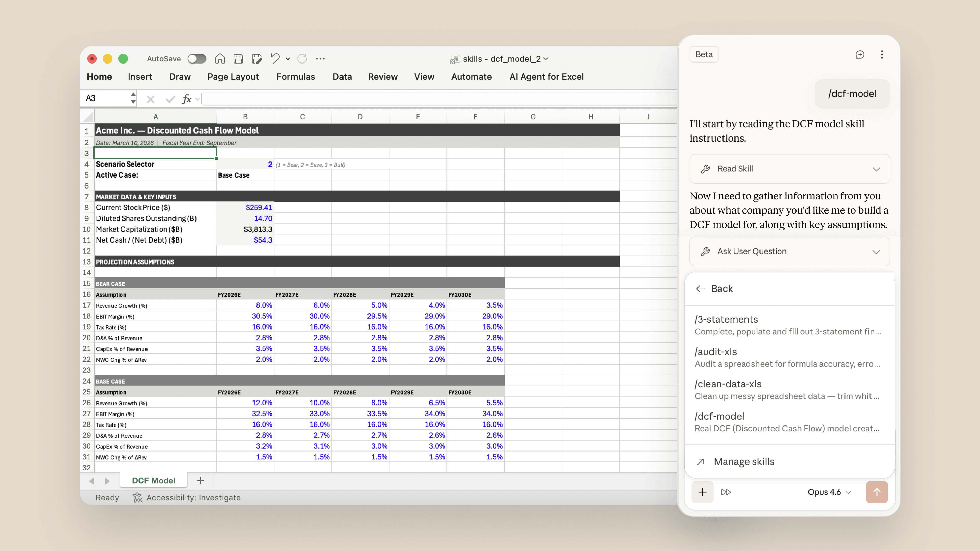Viewport: 980px width, 551px height.
Task: Send the message with the up-arrow button
Action: (877, 492)
